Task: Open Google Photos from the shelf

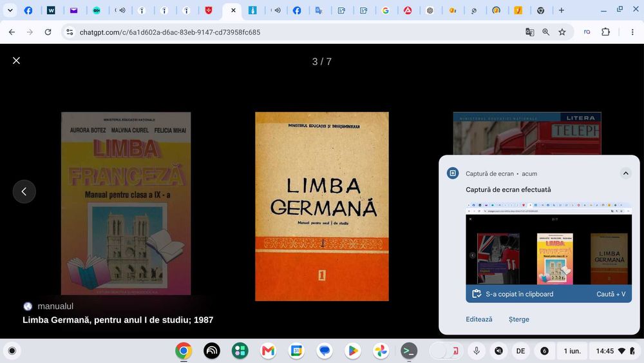Action: [381, 351]
